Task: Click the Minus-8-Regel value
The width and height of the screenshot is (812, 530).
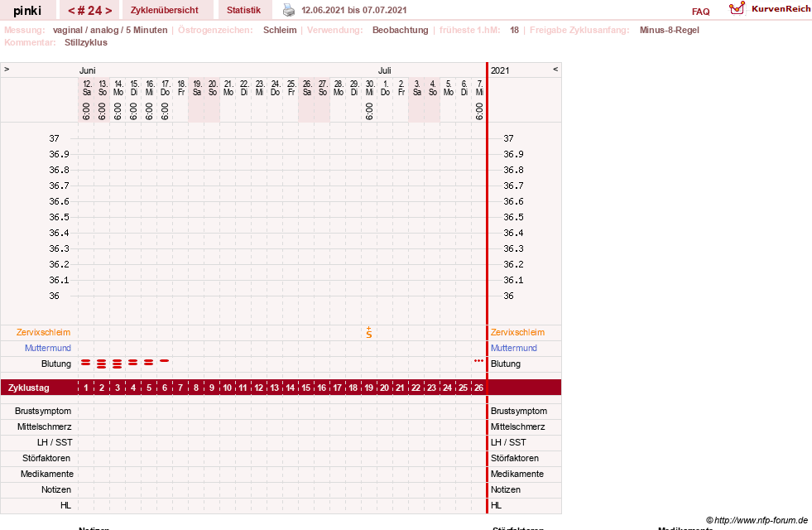Action: tap(669, 30)
